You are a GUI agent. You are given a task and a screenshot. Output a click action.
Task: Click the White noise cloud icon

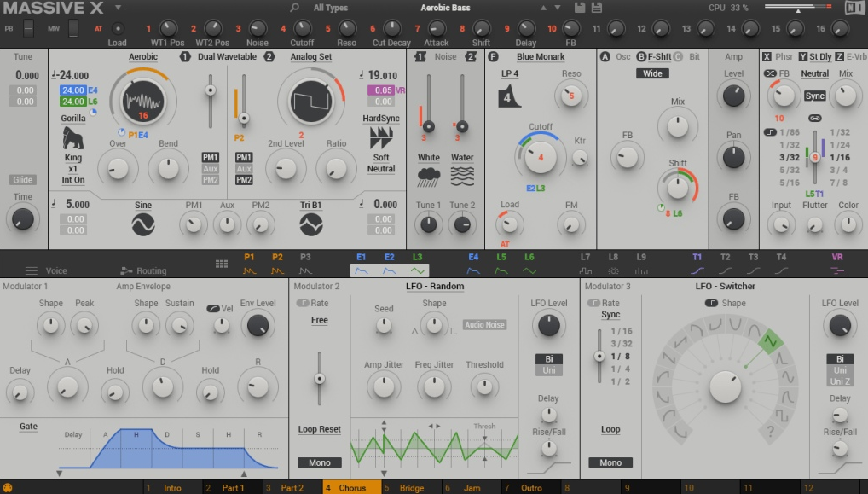tap(428, 177)
